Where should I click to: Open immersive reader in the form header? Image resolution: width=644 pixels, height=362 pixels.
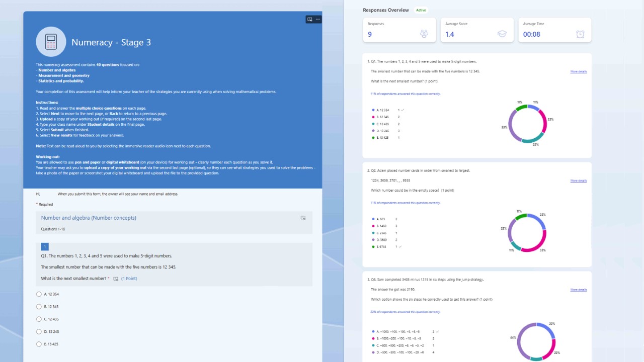(x=310, y=19)
